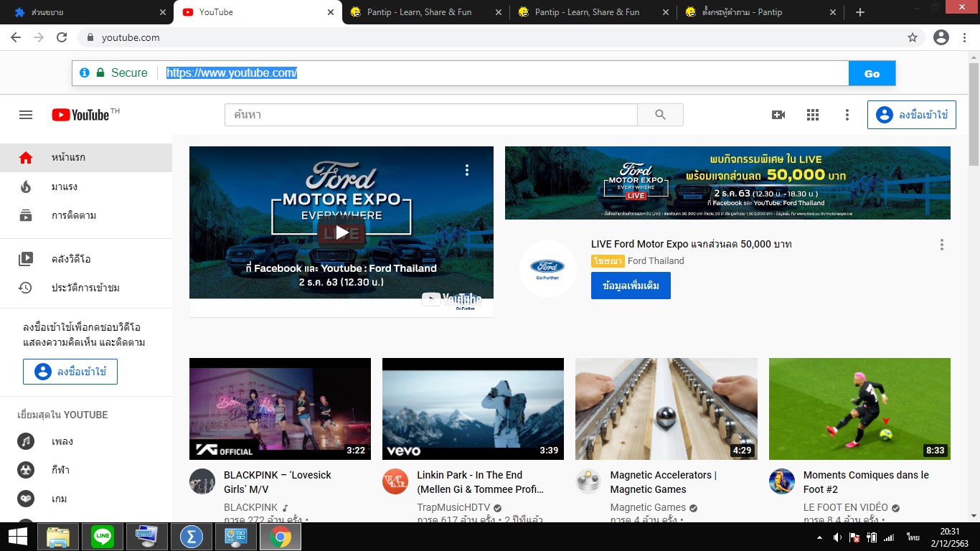
Task: Open three-dot menu on Ford video player
Action: click(x=467, y=170)
